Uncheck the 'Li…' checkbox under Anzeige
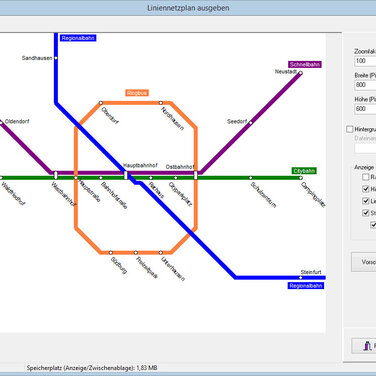The image size is (376, 376). point(366,201)
